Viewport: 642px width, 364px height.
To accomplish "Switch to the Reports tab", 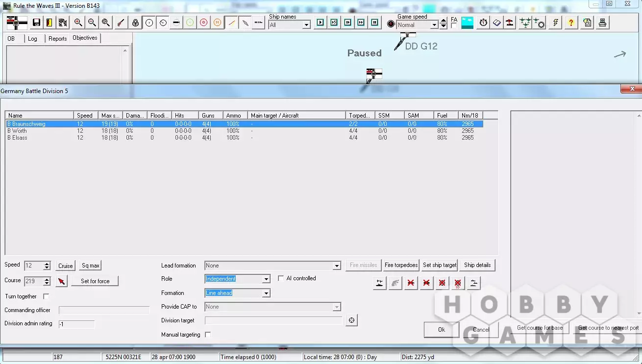I will pyautogui.click(x=57, y=39).
